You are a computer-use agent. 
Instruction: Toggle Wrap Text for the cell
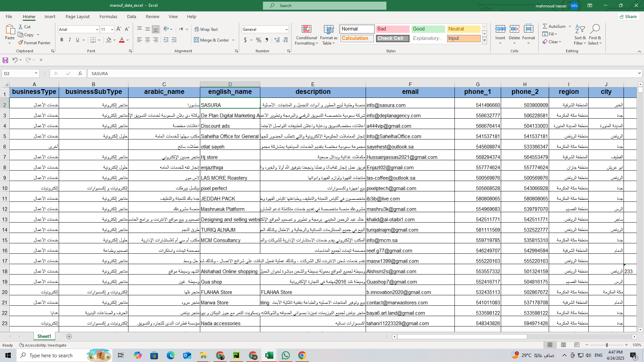[206, 29]
